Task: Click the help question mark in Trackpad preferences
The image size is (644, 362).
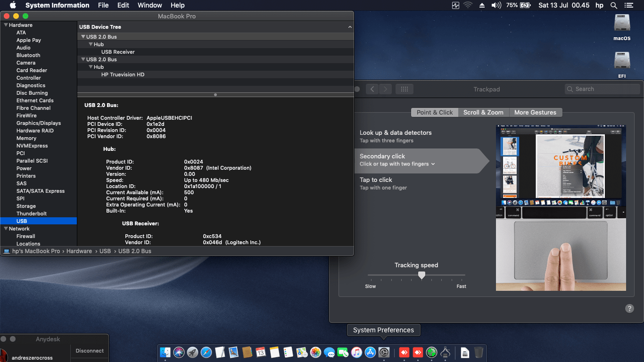Action: click(x=629, y=308)
